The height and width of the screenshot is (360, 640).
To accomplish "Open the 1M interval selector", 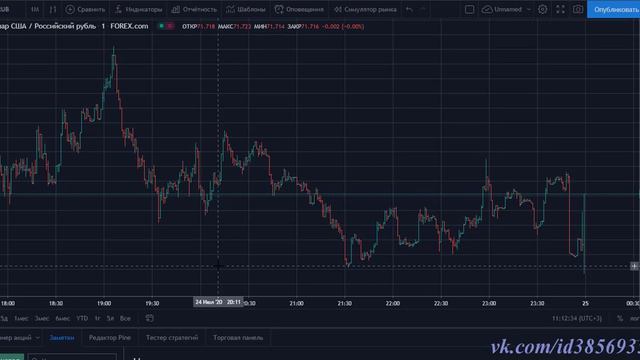I will (x=35, y=9).
